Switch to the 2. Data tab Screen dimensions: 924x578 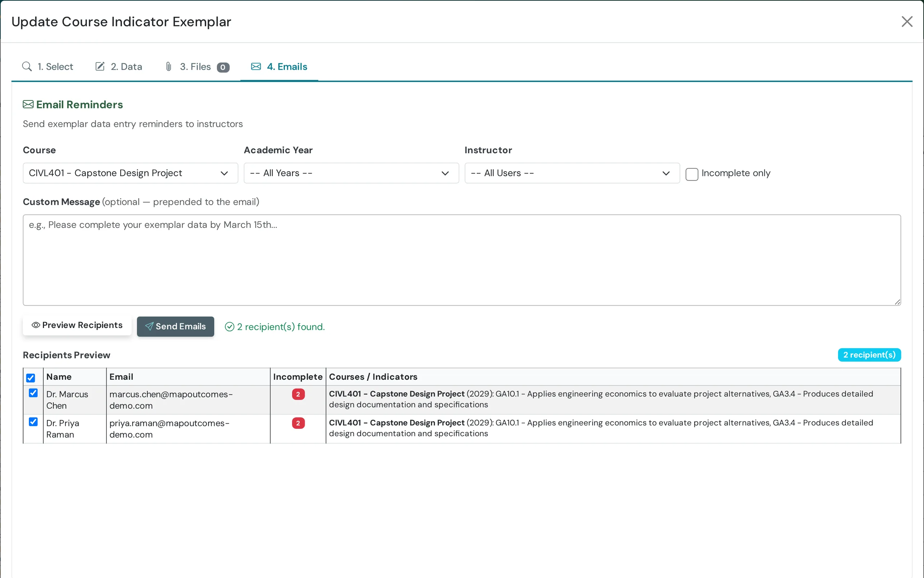(118, 66)
